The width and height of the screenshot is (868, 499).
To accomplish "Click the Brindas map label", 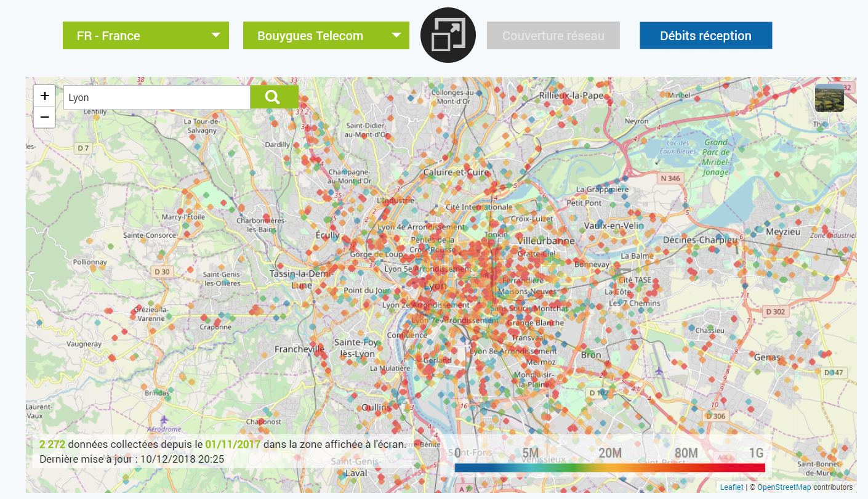I will coord(156,393).
